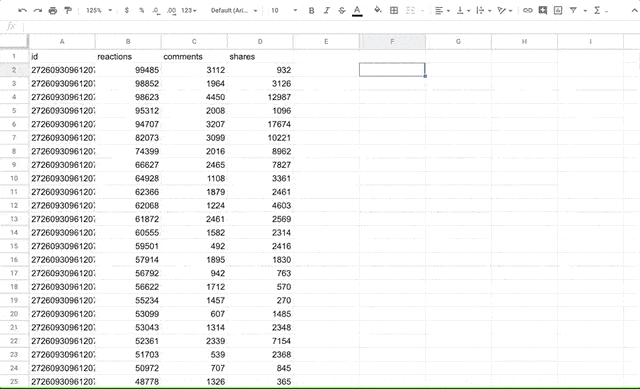Open the text rotation dropdown
Viewport: 640px width, 389px height.
505,11
